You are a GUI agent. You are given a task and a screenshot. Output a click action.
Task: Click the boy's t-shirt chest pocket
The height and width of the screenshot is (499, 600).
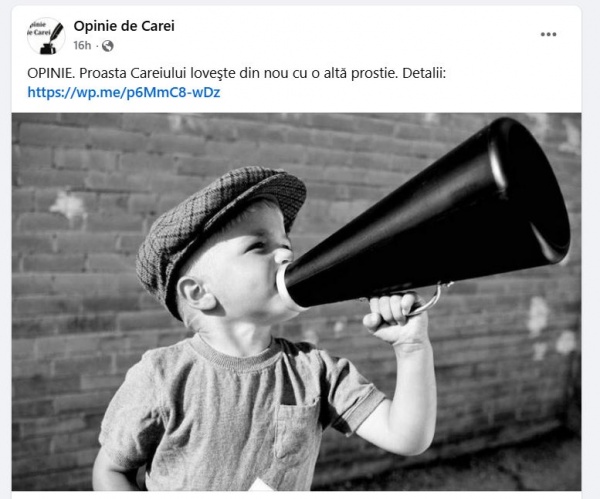pos(298,430)
